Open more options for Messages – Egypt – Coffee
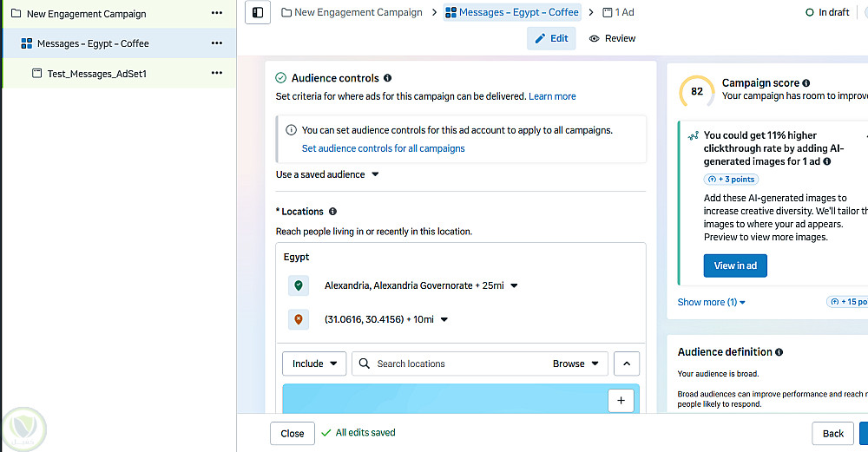Image resolution: width=868 pixels, height=452 pixels. point(216,43)
